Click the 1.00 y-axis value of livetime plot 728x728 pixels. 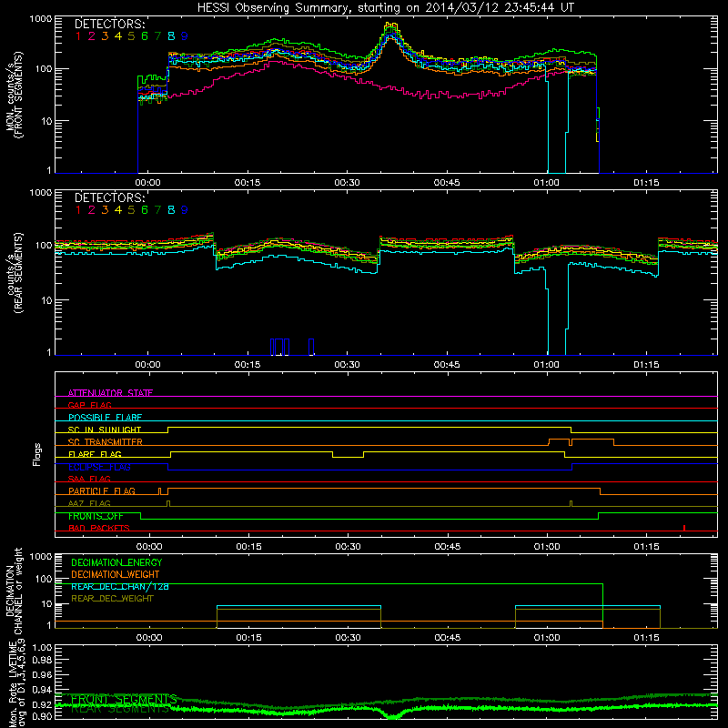42,647
